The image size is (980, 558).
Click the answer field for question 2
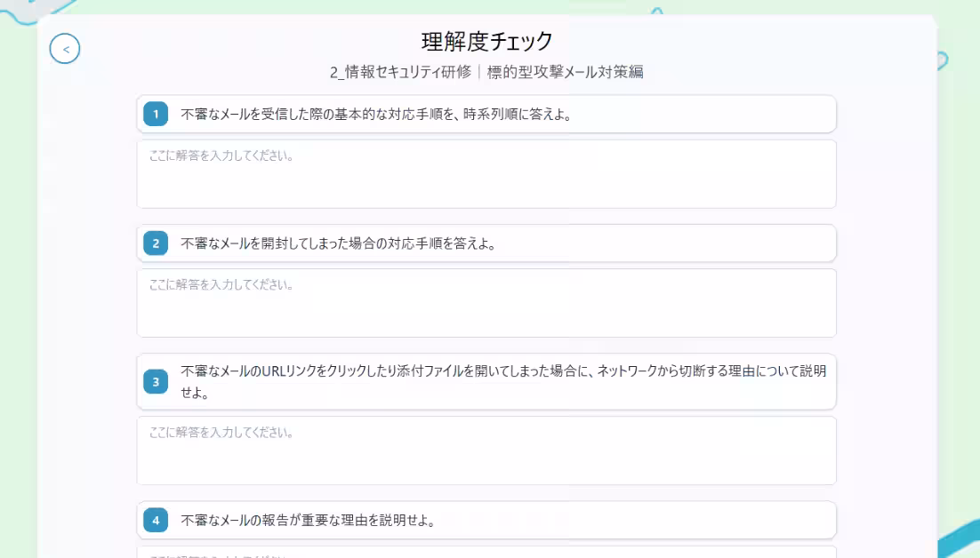pyautogui.click(x=486, y=303)
